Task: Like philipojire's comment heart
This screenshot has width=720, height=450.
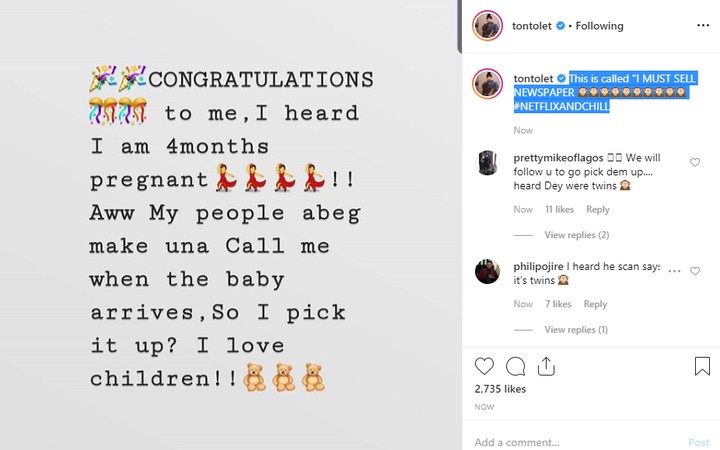Action: coord(695,271)
